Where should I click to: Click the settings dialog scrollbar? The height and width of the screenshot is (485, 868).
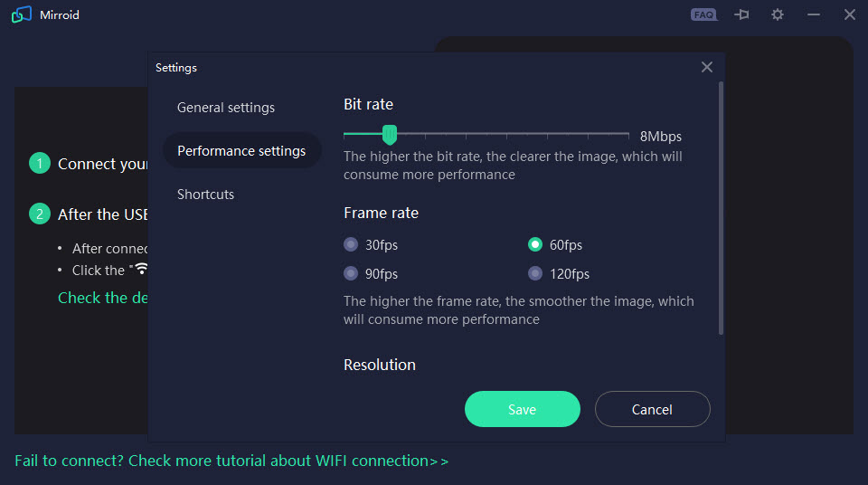(x=721, y=208)
